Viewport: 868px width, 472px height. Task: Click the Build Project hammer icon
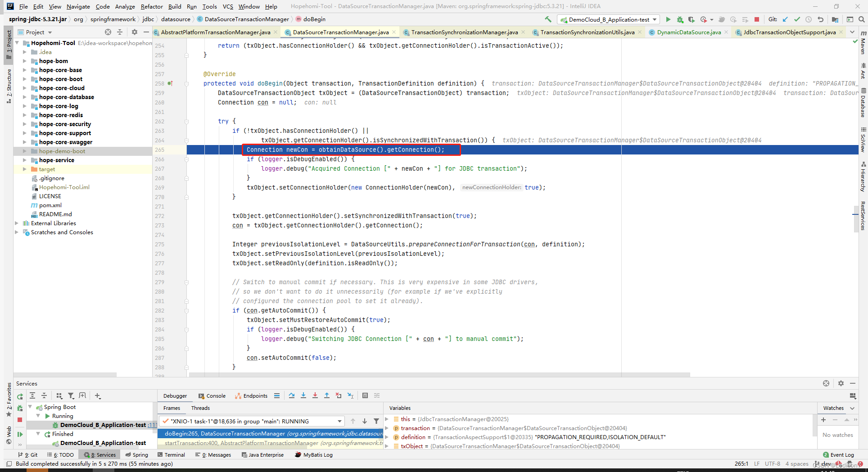(548, 19)
